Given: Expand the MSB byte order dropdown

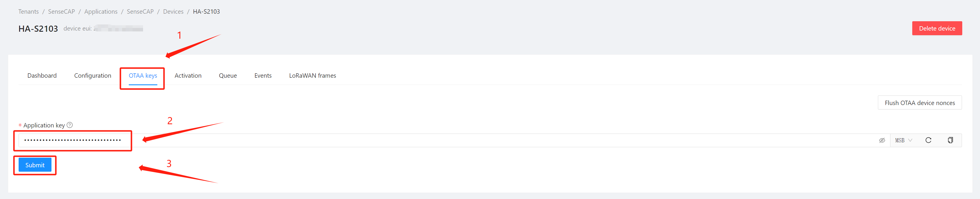Looking at the screenshot, I should 904,141.
